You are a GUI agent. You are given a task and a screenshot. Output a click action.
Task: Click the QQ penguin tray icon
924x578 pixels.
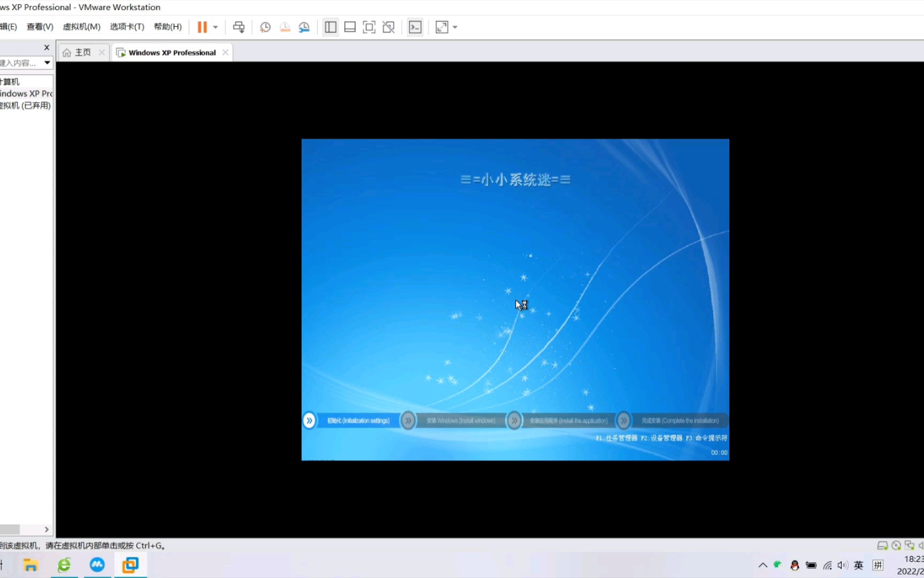pyautogui.click(x=795, y=565)
